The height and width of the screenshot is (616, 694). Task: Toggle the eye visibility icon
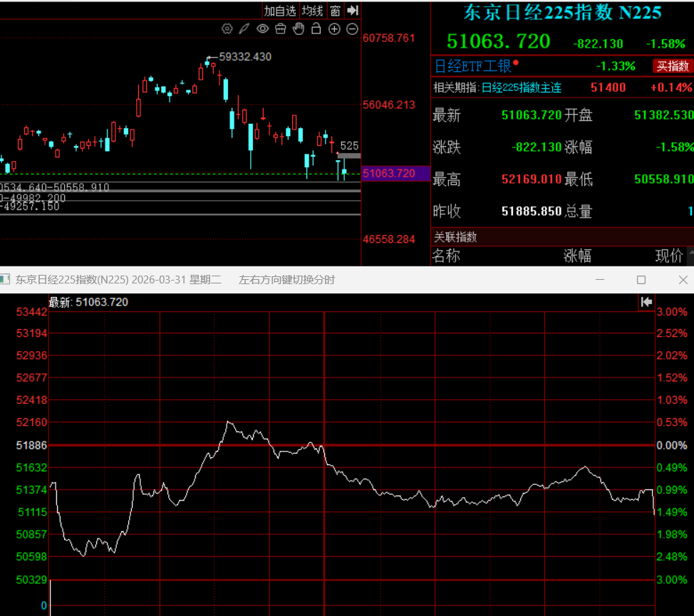[x=262, y=29]
